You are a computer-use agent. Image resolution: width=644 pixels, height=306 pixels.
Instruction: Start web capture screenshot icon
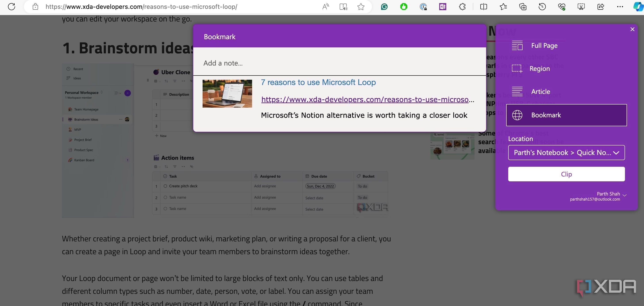pos(581,6)
